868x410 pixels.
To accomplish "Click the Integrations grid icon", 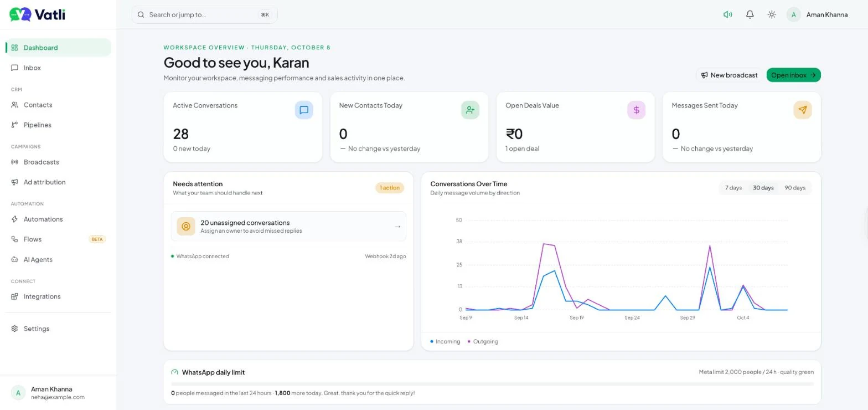I will [x=14, y=296].
